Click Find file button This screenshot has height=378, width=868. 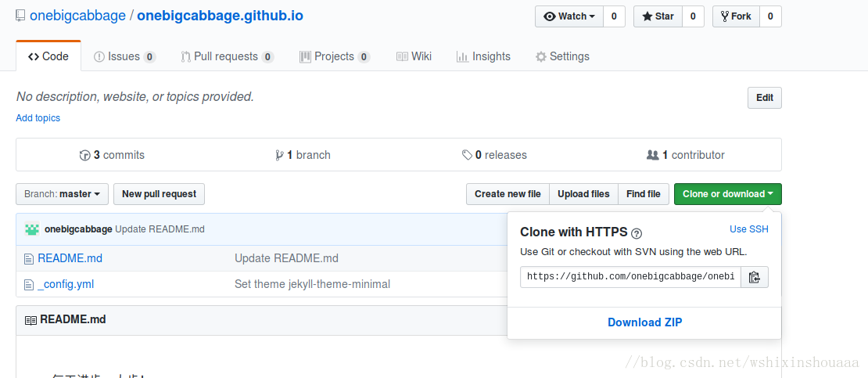(644, 194)
